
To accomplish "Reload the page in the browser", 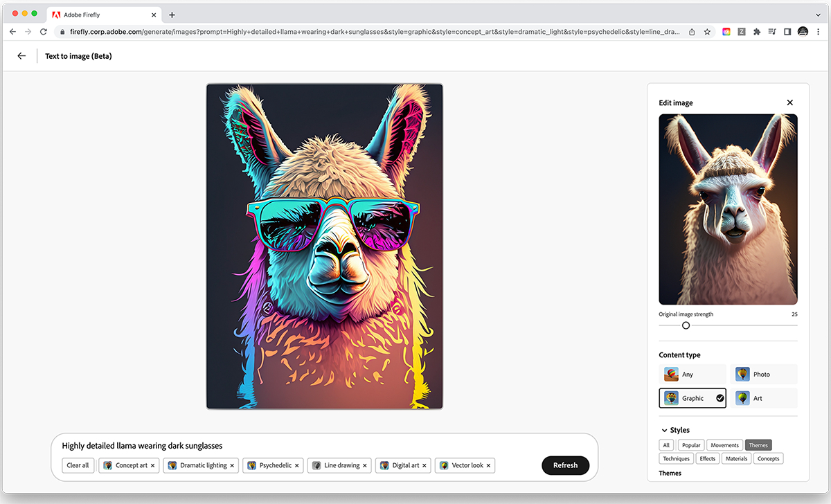I will (x=44, y=32).
